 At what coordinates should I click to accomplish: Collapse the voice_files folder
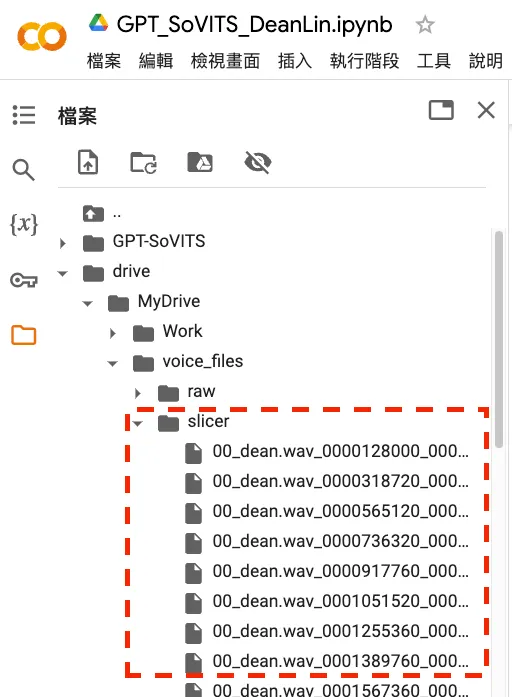point(112,364)
